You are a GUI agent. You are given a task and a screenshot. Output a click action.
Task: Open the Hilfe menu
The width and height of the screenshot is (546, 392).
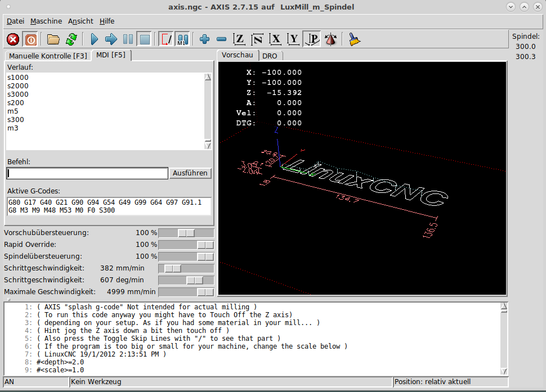click(x=107, y=21)
